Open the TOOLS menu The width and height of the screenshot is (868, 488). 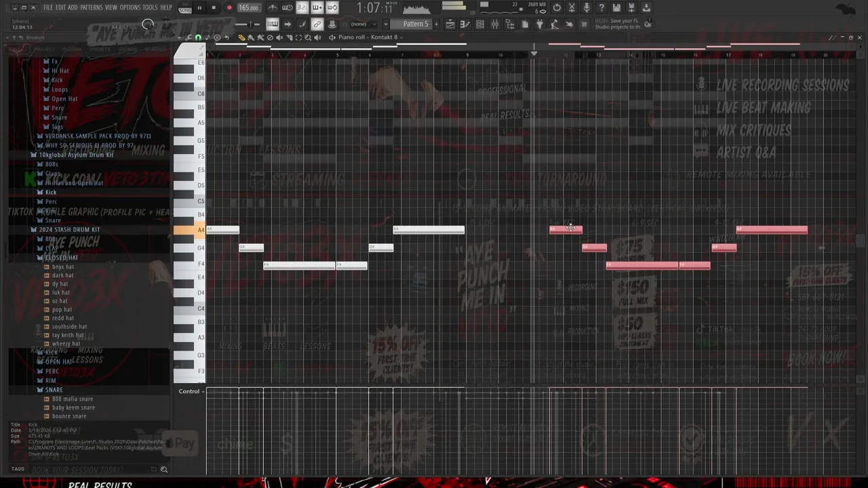(150, 7)
